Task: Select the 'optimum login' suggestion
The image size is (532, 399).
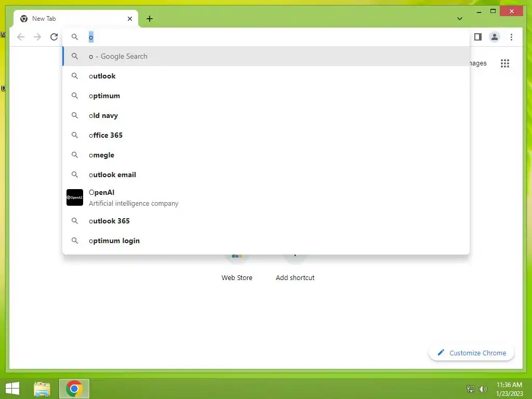Action: tap(267, 241)
